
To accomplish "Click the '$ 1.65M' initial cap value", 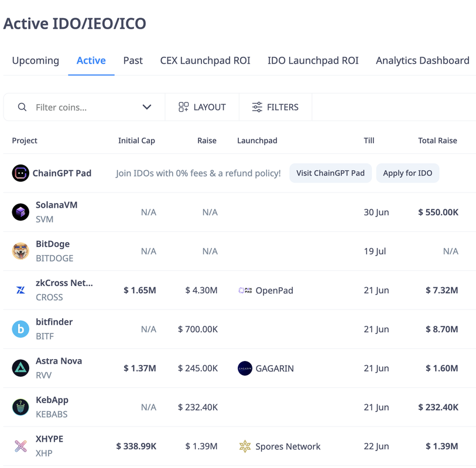I will click(140, 290).
